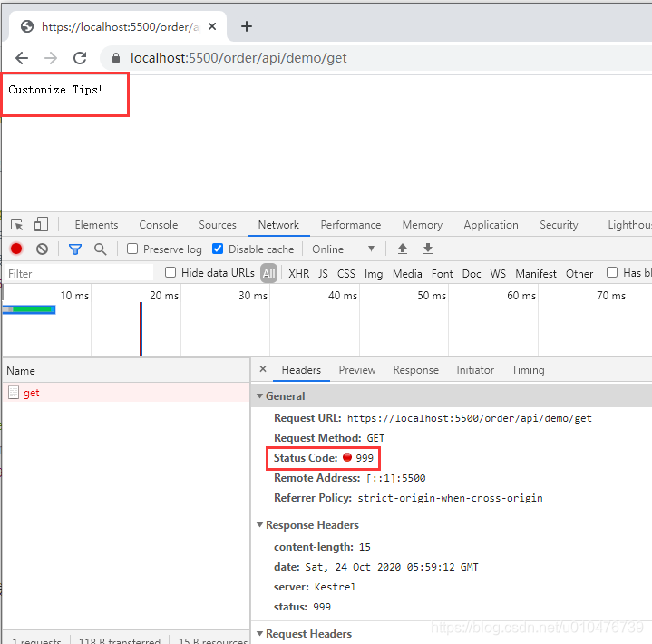Close the request details pane
This screenshot has width=652, height=644.
(x=263, y=369)
